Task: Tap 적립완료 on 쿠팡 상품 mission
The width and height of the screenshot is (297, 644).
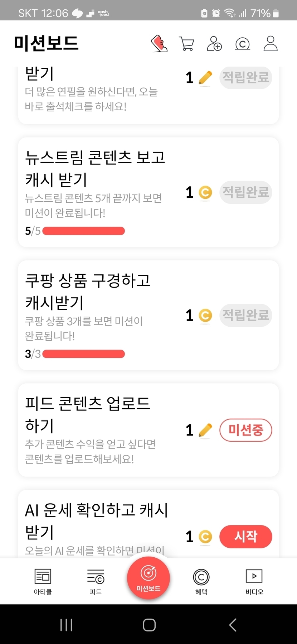Action: tap(245, 315)
